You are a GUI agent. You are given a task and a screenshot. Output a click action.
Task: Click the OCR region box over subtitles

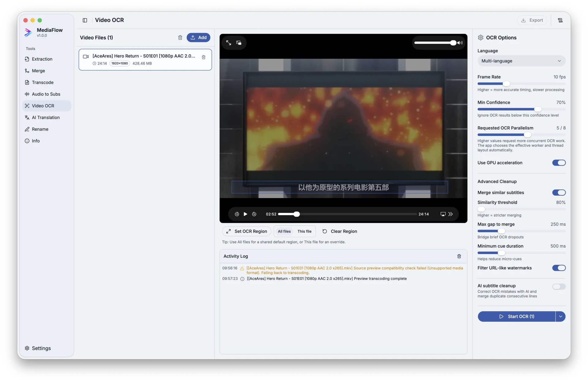[340, 187]
